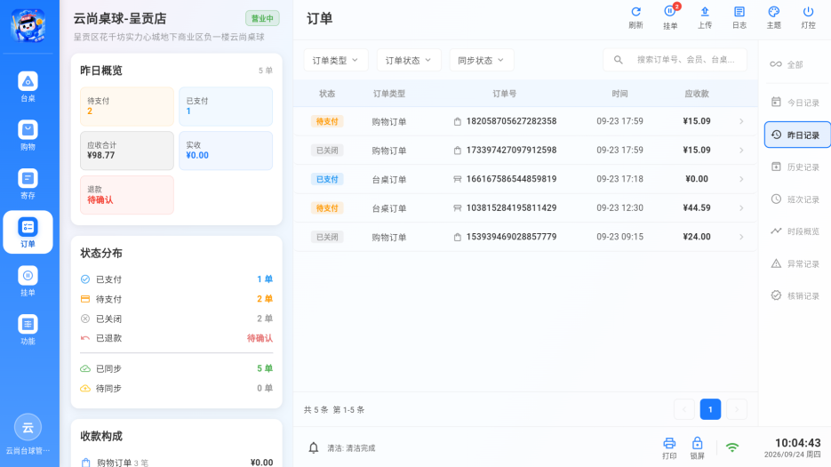
Task: Expand order 153939469028857779 row chevron
Action: click(x=741, y=237)
